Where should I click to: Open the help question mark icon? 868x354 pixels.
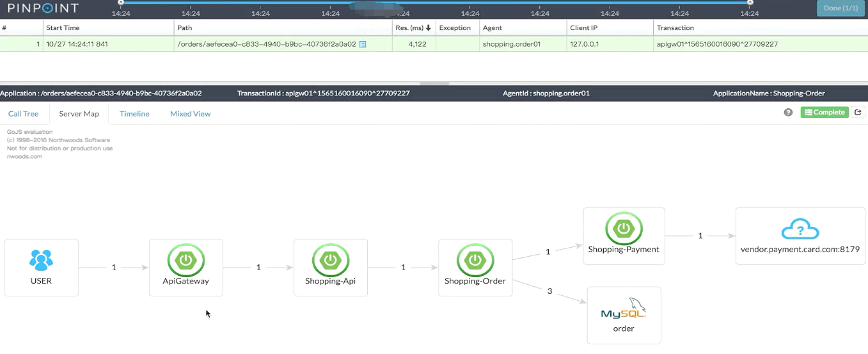(x=789, y=113)
